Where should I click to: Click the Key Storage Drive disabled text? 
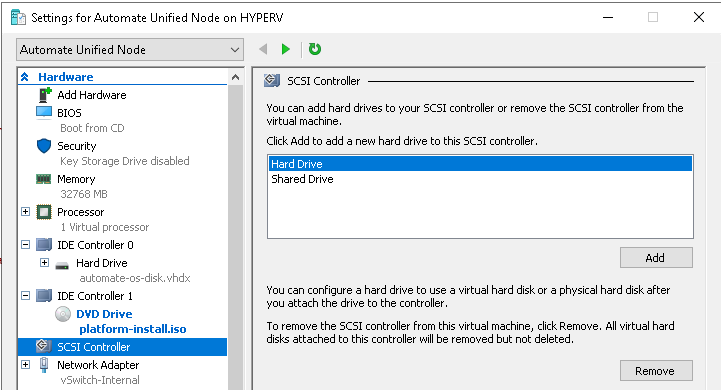pos(125,161)
